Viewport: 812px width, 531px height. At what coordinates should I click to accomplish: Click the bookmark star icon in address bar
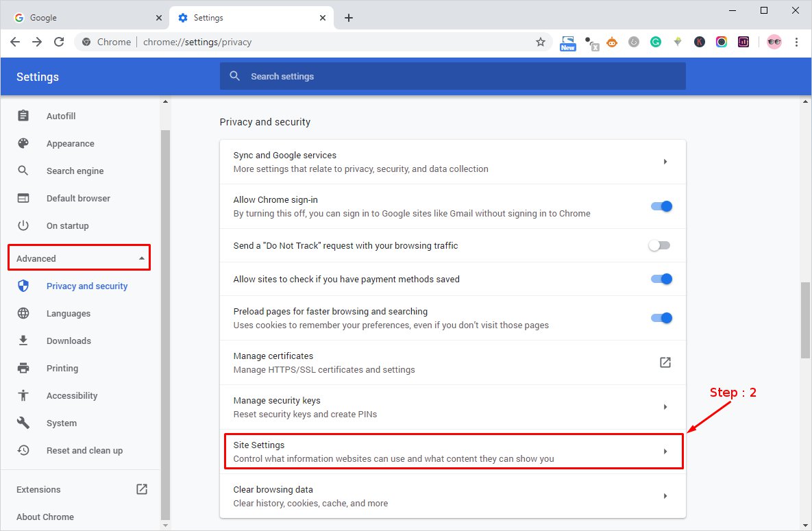coord(540,42)
